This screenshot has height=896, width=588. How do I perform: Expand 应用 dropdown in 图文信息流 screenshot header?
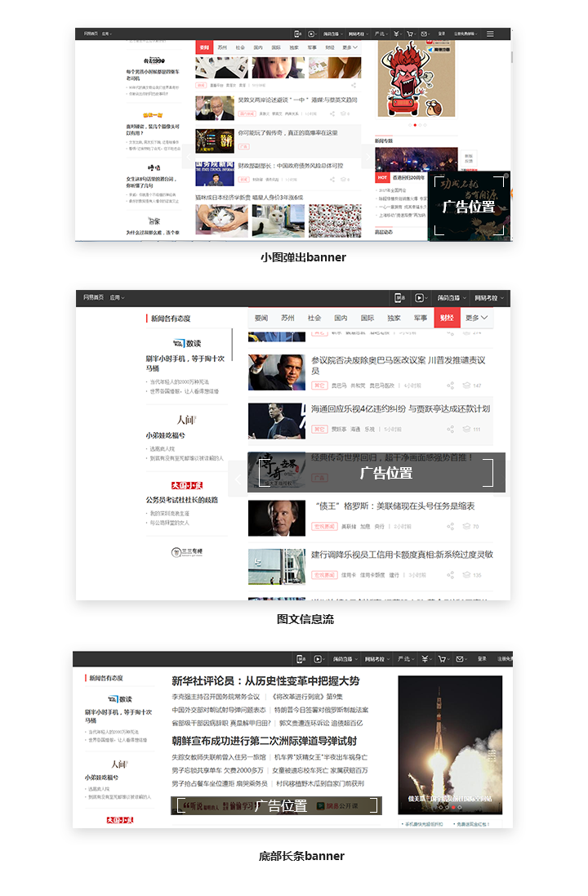click(117, 298)
